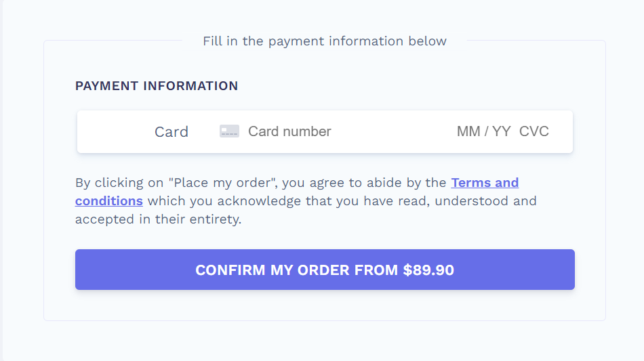Click "Fill in the payment information below" legend
Image resolution: width=644 pixels, height=361 pixels.
click(x=325, y=41)
